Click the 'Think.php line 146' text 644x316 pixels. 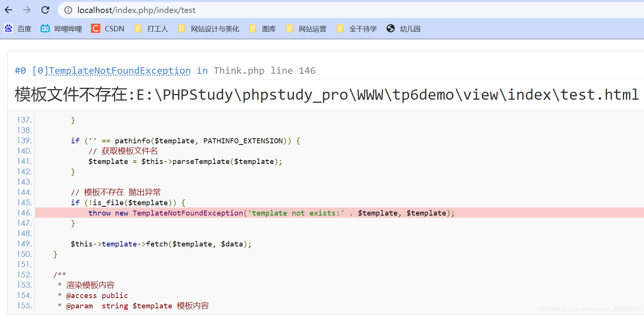[264, 71]
